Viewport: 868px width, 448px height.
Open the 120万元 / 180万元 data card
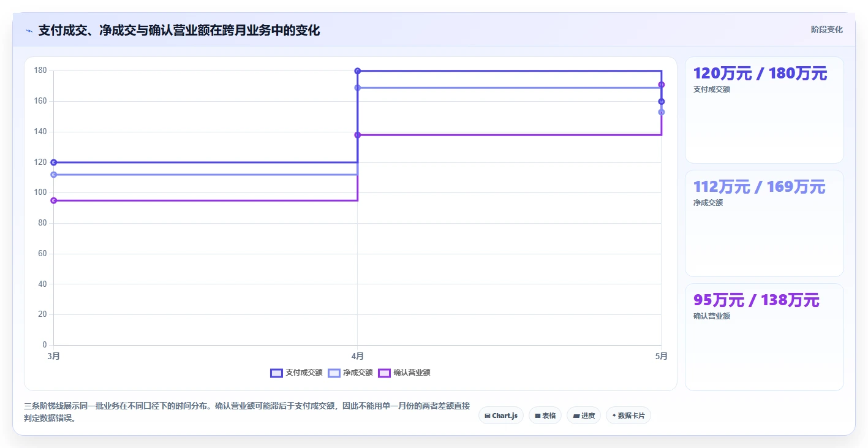tap(764, 110)
